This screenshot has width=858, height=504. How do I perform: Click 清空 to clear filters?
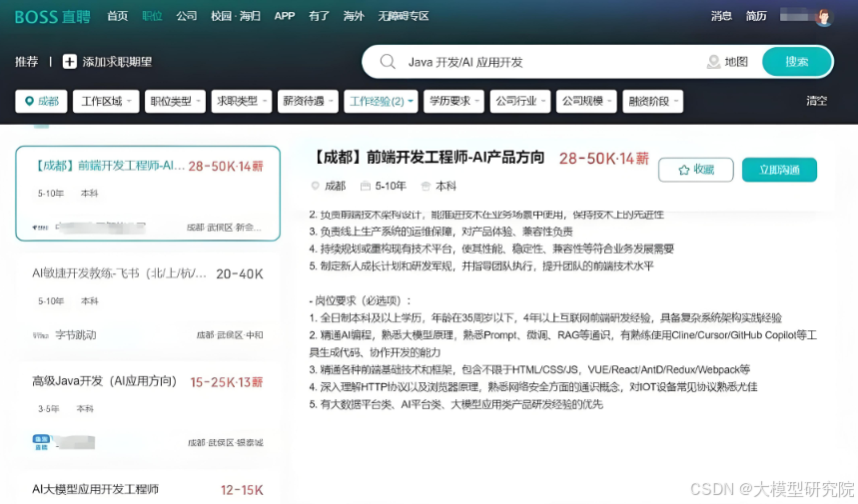pos(816,101)
